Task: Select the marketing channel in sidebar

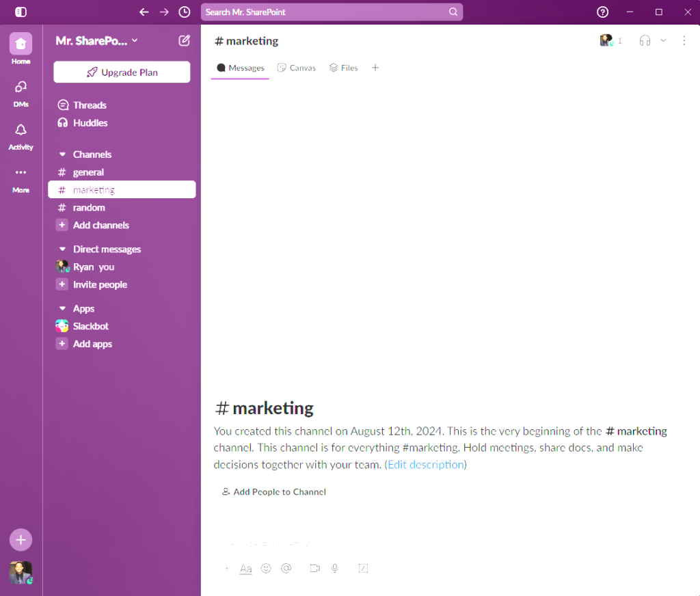Action: click(x=122, y=190)
